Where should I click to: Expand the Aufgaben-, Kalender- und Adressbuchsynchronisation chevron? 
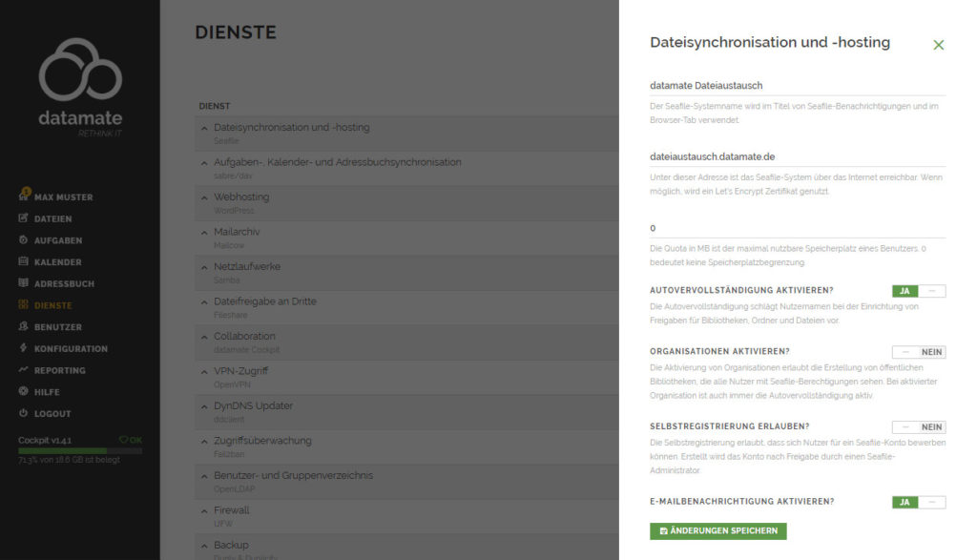(x=204, y=162)
